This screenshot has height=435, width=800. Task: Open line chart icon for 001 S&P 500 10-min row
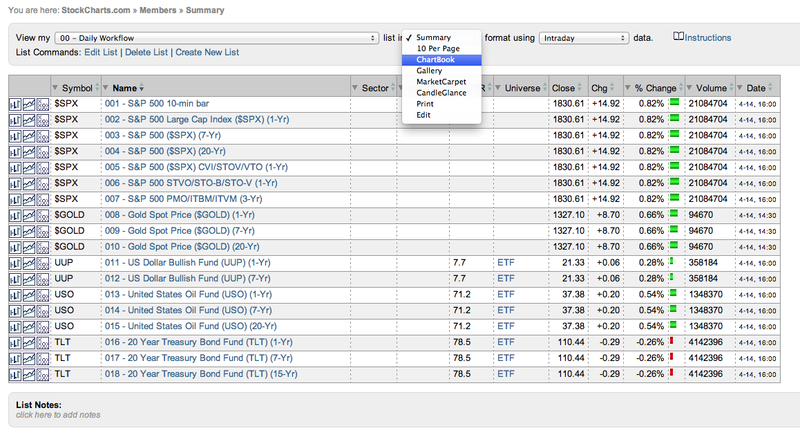(29, 105)
